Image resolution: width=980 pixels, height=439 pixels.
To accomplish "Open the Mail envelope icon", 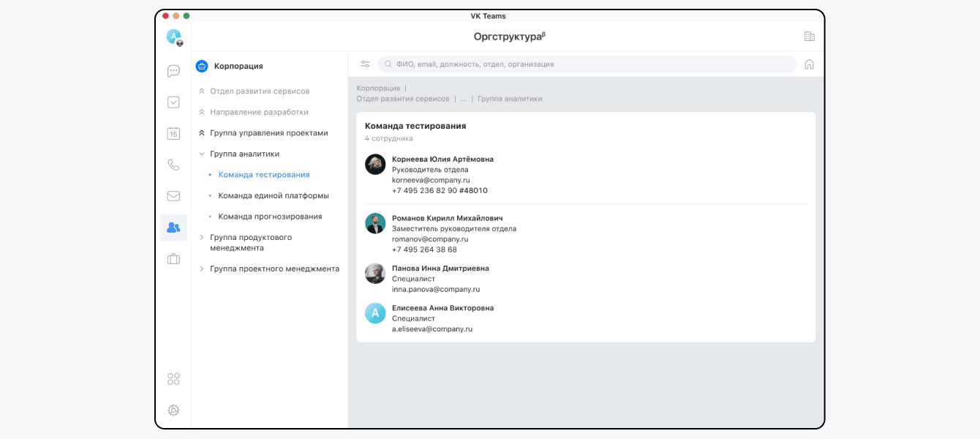I will [173, 196].
